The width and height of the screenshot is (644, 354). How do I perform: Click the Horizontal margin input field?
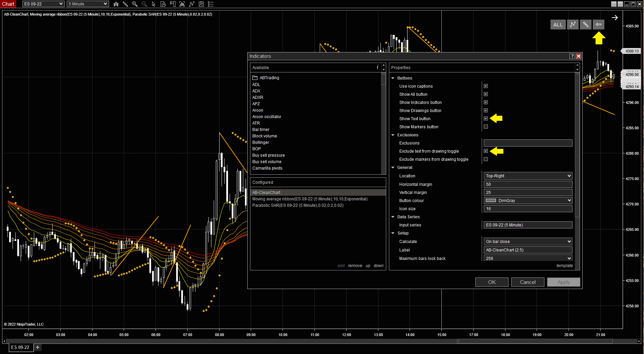tap(528, 184)
